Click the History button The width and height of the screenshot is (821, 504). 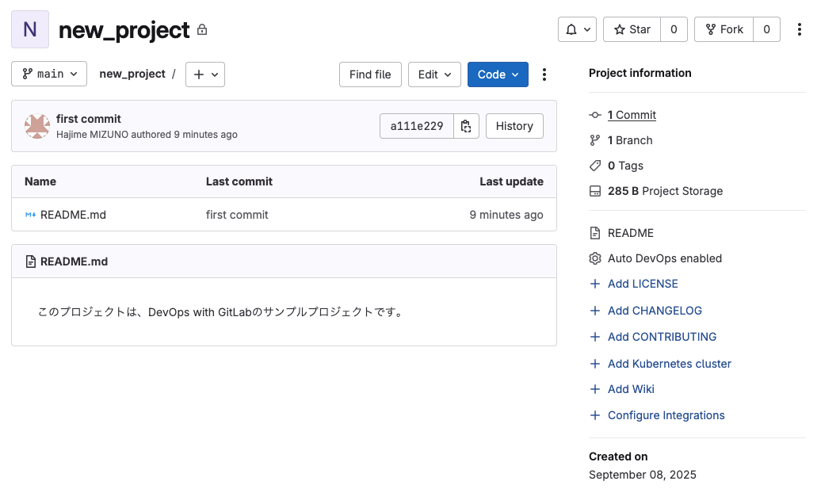tap(514, 126)
